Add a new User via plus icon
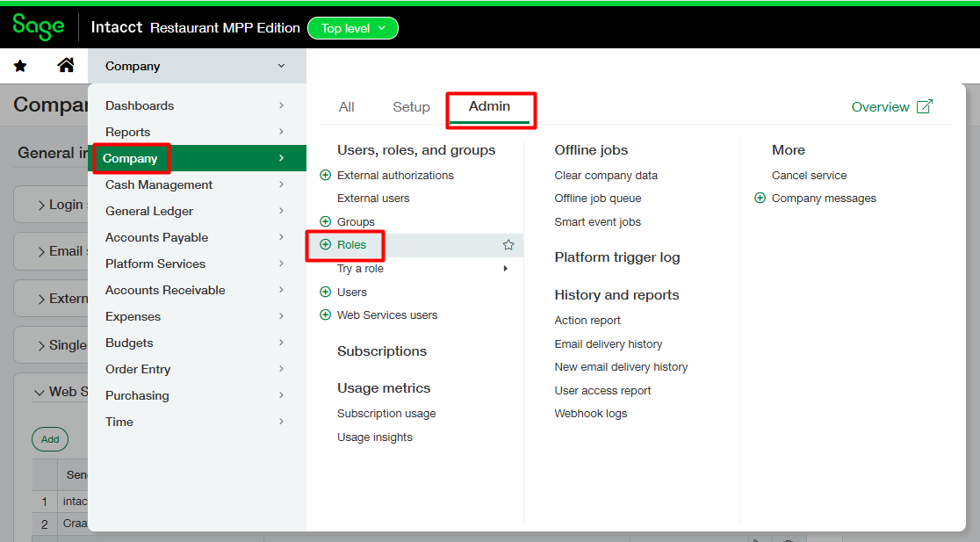980x542 pixels. (325, 292)
